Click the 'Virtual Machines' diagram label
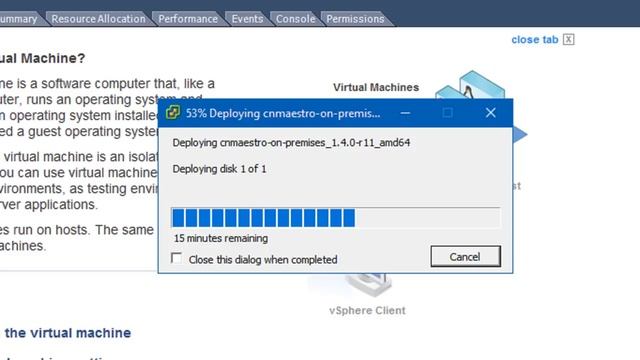Screen dimensions: 640x360 376,87
